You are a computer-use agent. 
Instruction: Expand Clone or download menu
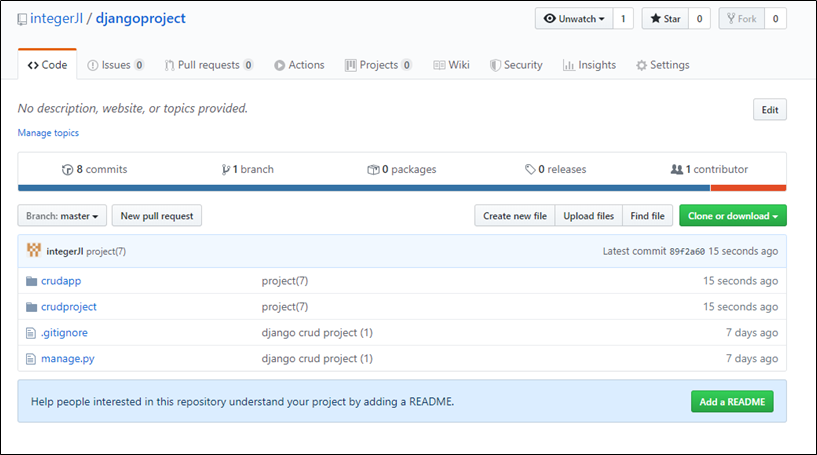(733, 216)
